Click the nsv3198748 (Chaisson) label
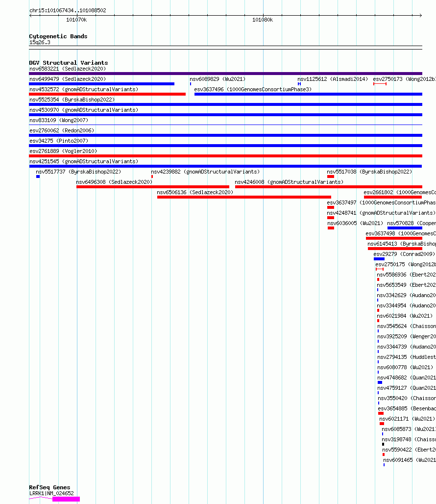Image resolution: width=436 pixels, height=504 pixels. coord(409,439)
